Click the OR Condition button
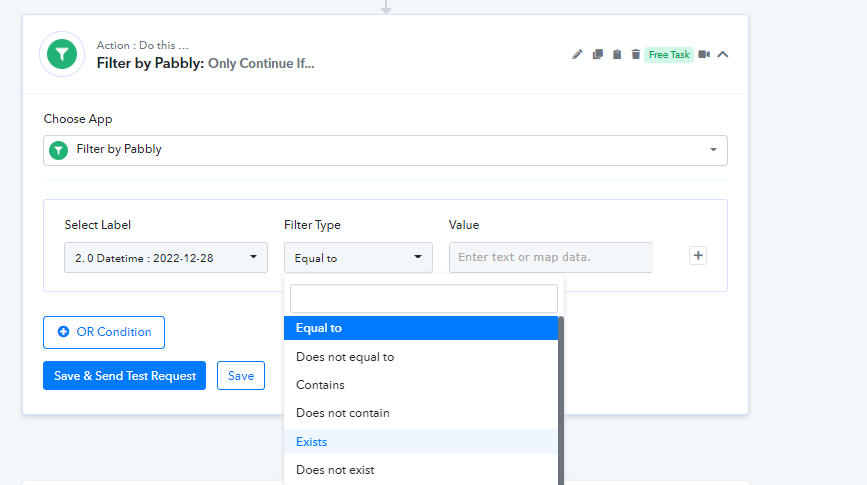Viewport: 867px width, 485px height. coord(104,332)
